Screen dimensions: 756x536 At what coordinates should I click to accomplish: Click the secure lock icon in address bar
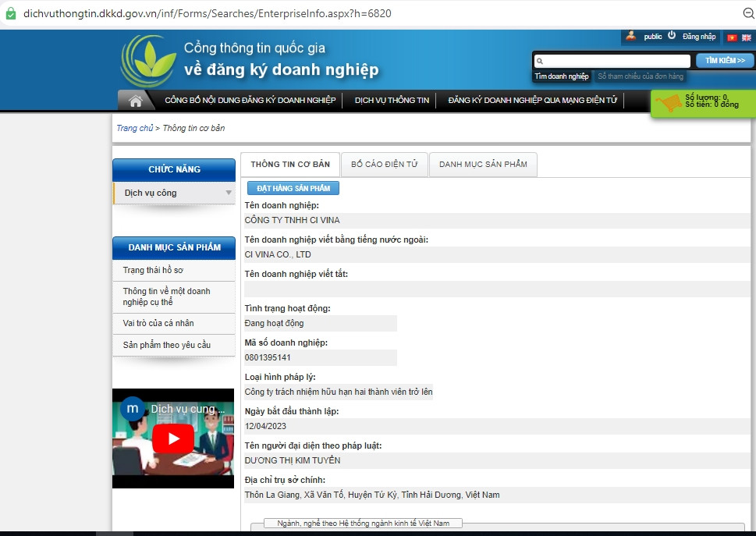(x=10, y=13)
